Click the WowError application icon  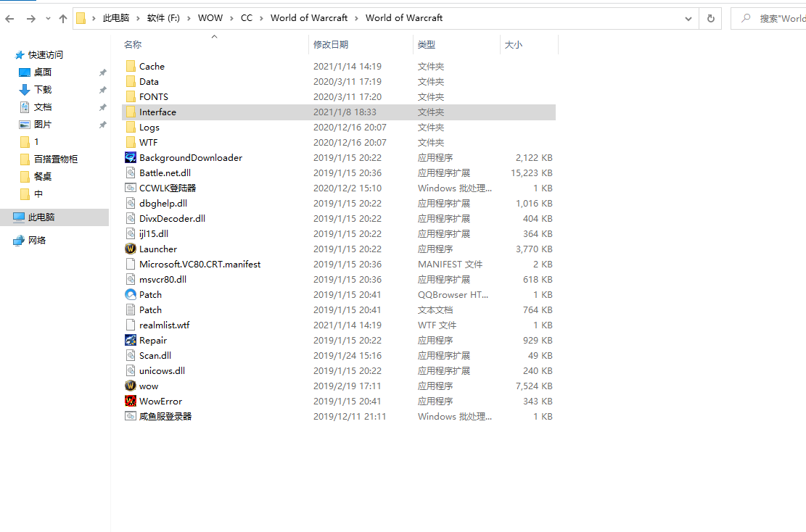point(131,402)
